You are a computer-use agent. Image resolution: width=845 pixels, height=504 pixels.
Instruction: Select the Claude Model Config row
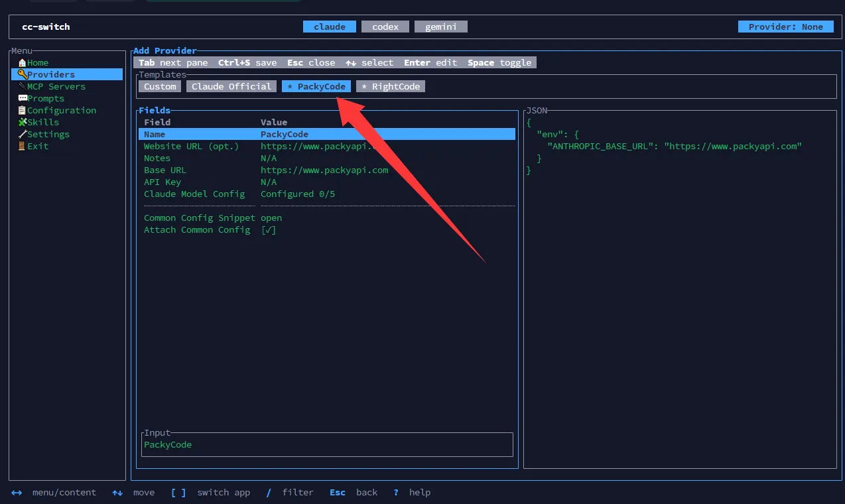click(x=327, y=194)
